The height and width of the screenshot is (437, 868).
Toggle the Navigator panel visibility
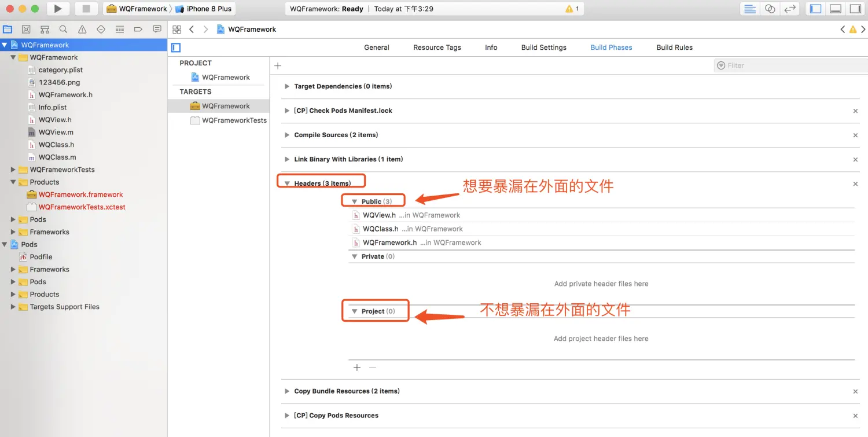pos(816,9)
